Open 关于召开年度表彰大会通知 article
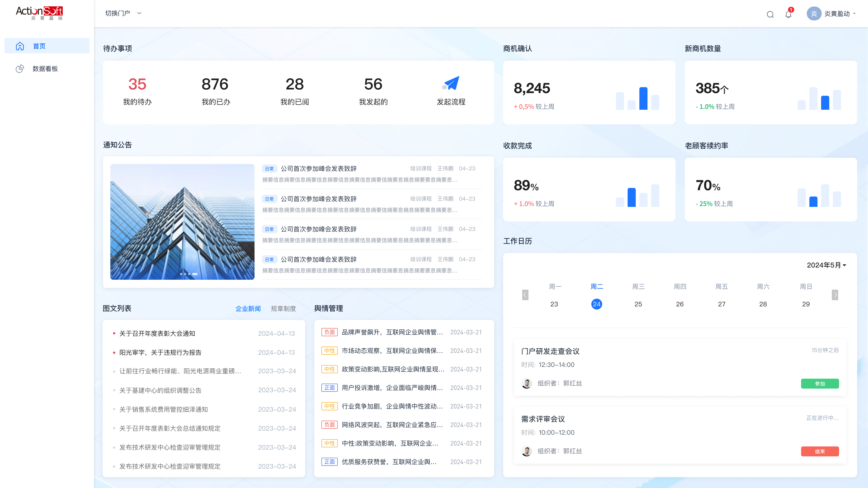 pos(157,333)
